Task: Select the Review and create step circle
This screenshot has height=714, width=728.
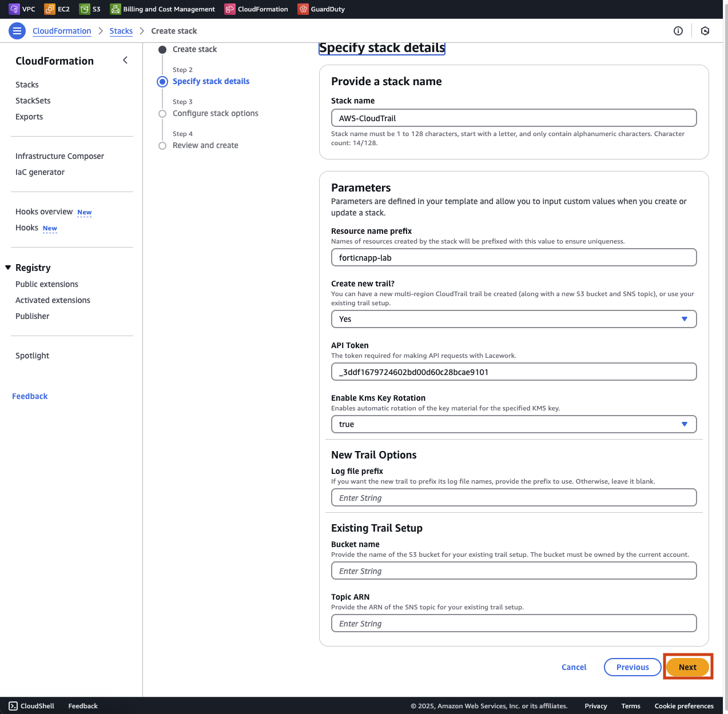Action: point(162,146)
